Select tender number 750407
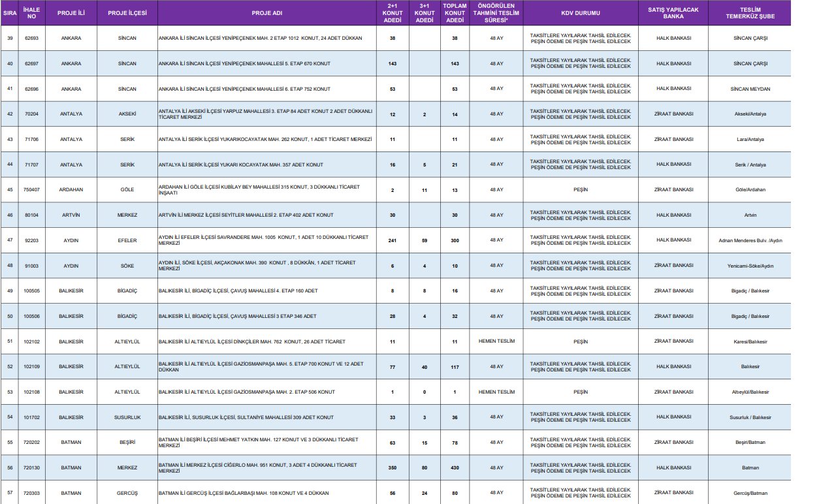 pos(32,189)
